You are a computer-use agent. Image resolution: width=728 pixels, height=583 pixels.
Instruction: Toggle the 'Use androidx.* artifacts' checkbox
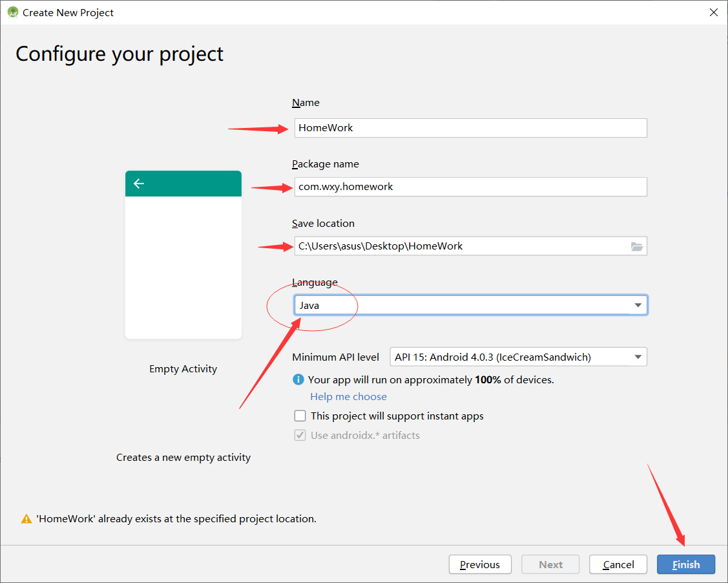tap(300, 436)
